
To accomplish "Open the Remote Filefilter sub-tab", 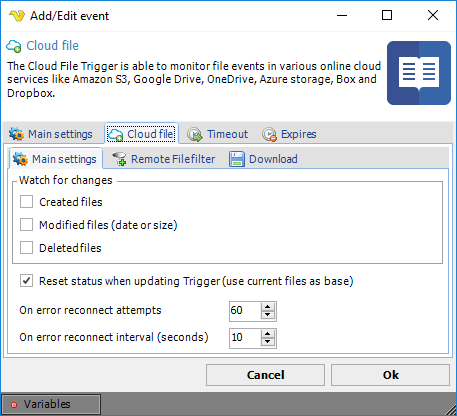I will pyautogui.click(x=164, y=159).
